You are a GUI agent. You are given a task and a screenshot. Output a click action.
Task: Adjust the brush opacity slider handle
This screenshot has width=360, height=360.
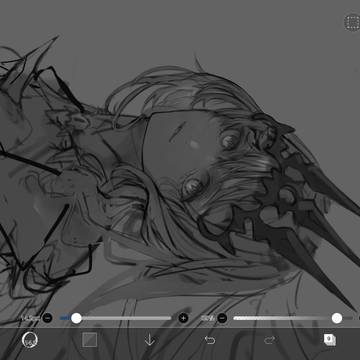tap(337, 318)
